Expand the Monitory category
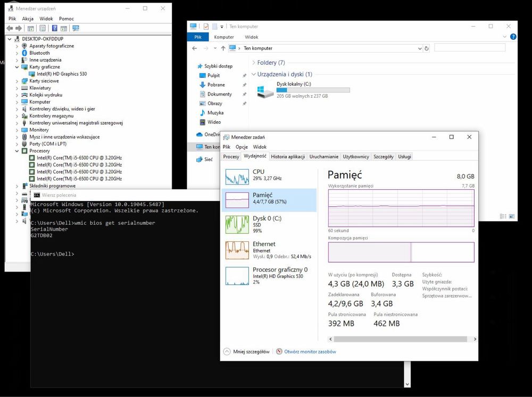The height and width of the screenshot is (397, 532). click(x=17, y=130)
